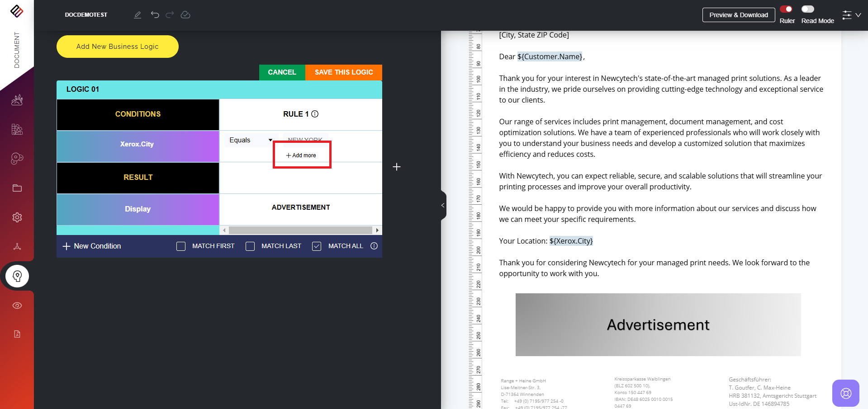Screen dimensions: 868x409
Task: Check the MATCH FIRST checkbox
Action: click(x=181, y=246)
